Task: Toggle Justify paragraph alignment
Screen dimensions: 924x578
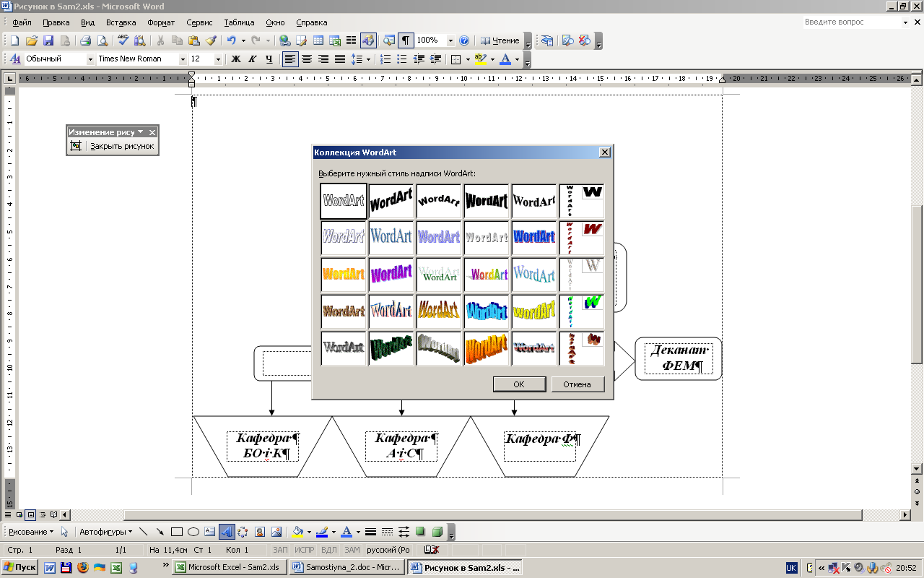Action: (x=340, y=59)
